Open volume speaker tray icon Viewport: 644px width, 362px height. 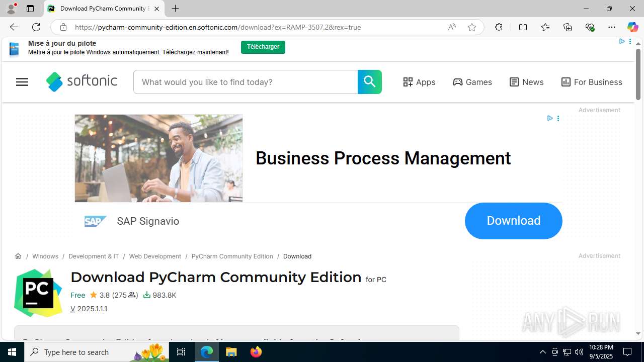pos(579,352)
